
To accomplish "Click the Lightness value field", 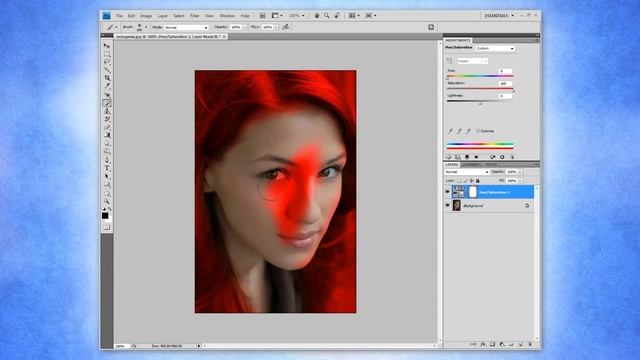I will pos(505,96).
